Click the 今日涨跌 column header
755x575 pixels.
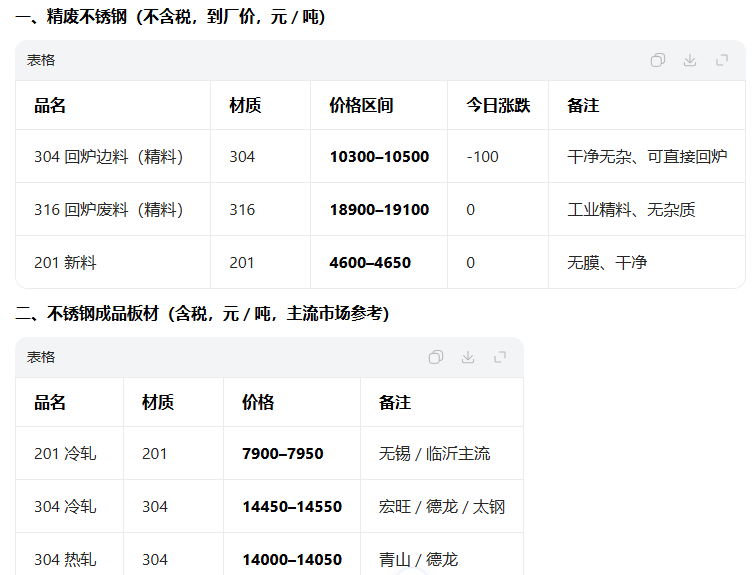click(498, 105)
